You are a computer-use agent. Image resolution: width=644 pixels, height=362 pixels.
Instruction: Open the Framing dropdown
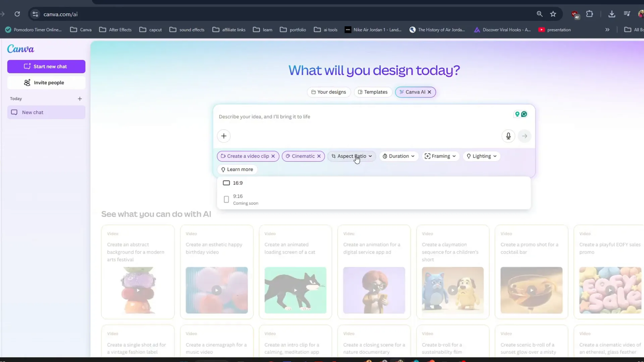[440, 156]
